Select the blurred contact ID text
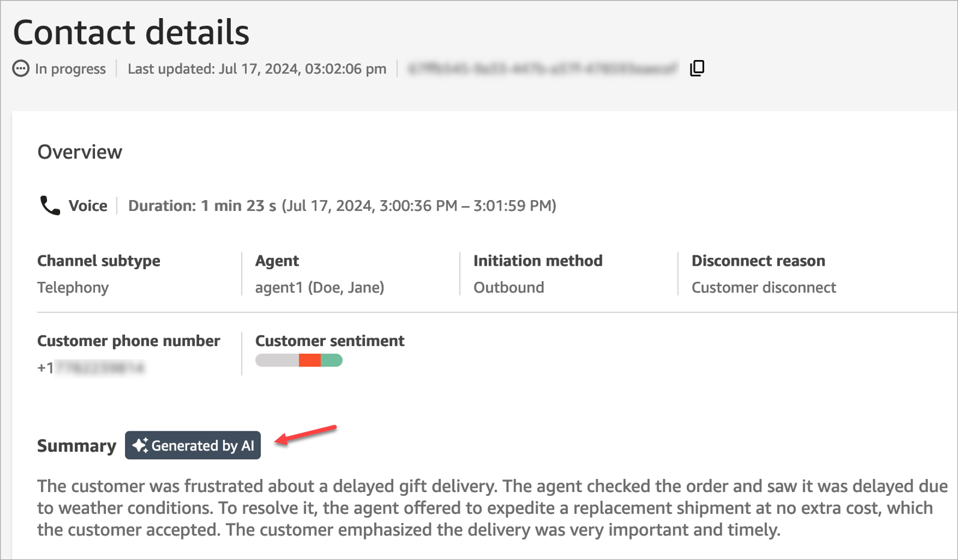Viewport: 958px width, 560px height. pyautogui.click(x=542, y=68)
